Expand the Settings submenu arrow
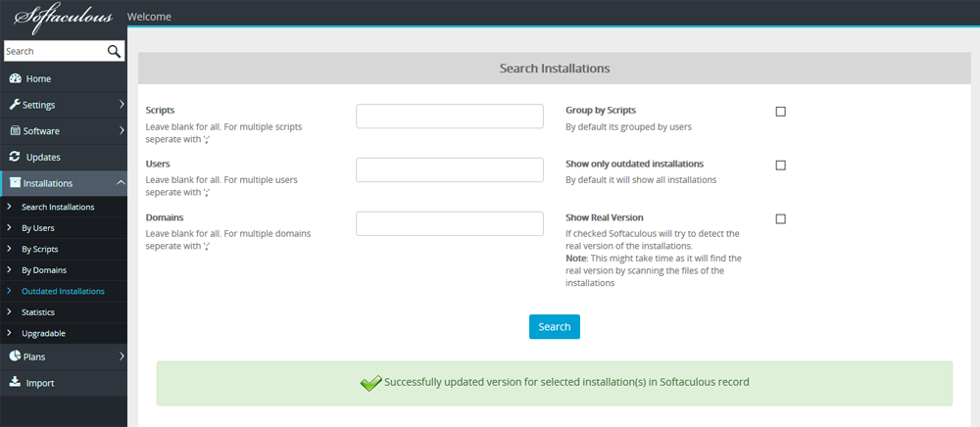Image resolution: width=980 pixels, height=427 pixels. (x=122, y=105)
